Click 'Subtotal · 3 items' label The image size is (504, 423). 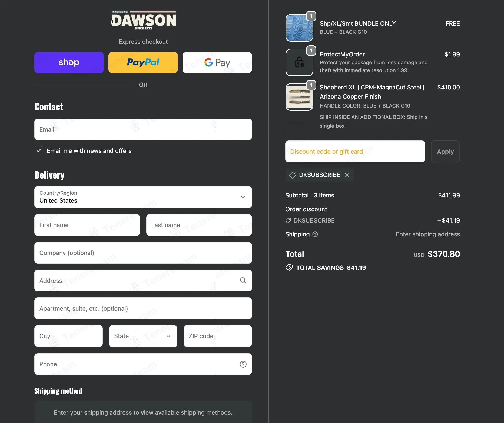tap(310, 195)
